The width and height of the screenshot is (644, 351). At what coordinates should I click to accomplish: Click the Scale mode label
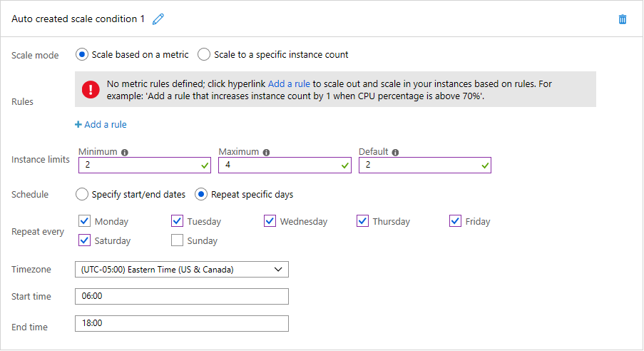[35, 56]
